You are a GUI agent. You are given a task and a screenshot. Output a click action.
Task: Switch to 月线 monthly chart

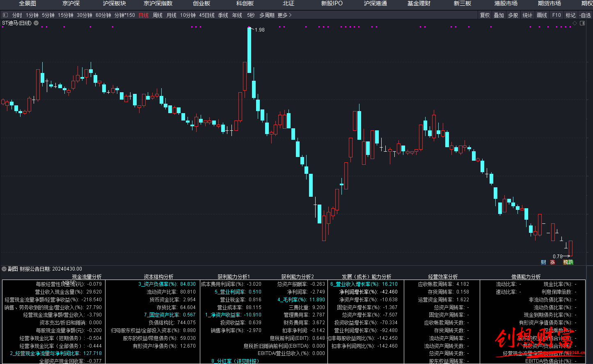click(x=172, y=15)
